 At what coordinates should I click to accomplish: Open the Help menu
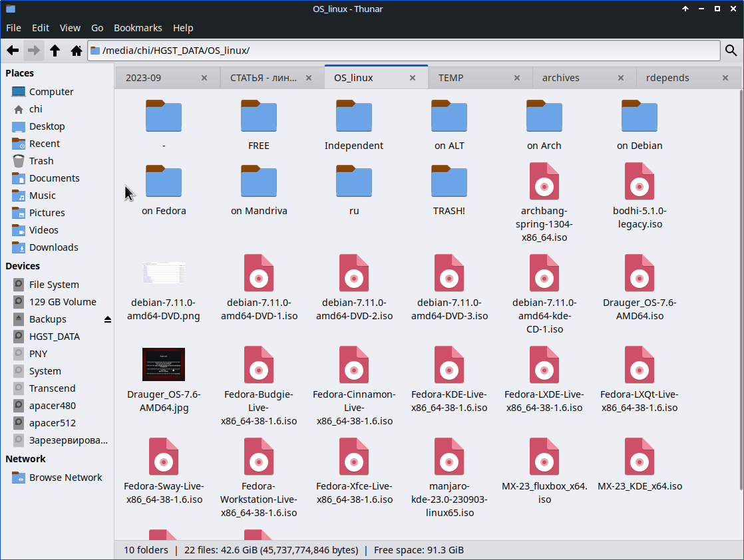pyautogui.click(x=183, y=28)
